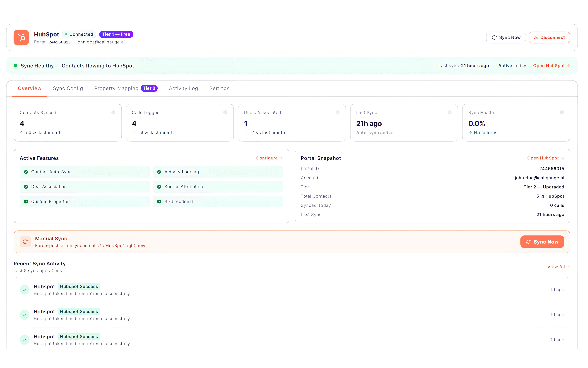Click the Sync Now button in header
This screenshot has height=368, width=588.
click(x=506, y=37)
